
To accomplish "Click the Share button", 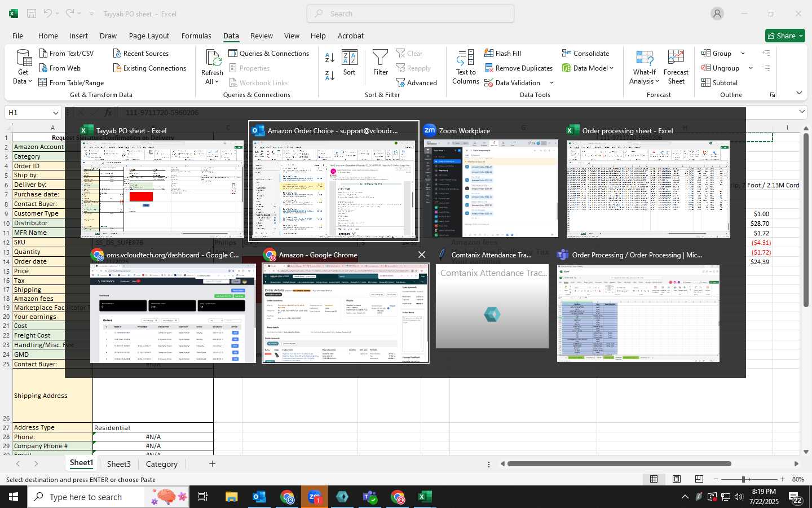I will coord(785,36).
